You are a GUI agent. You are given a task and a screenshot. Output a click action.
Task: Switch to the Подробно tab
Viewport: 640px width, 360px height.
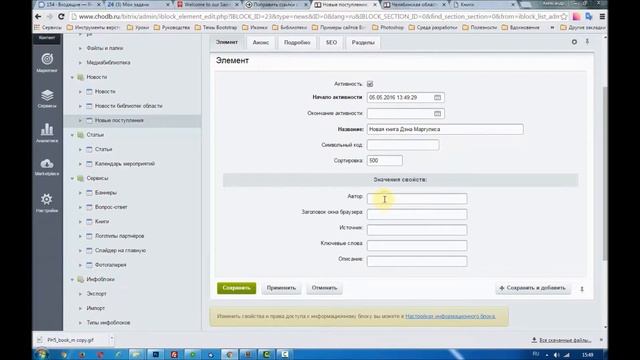point(297,42)
